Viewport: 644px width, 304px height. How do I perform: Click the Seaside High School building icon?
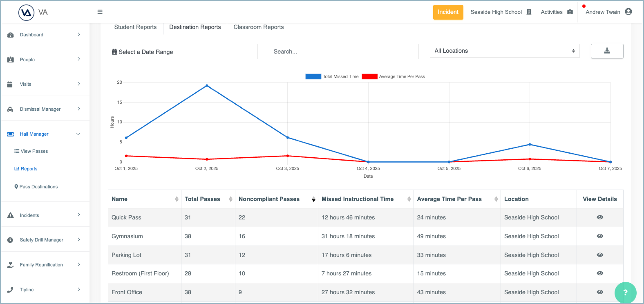[529, 12]
